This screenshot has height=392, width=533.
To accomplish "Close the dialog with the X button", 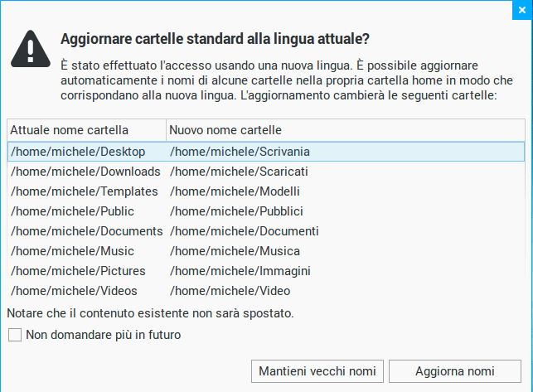I will point(520,9).
